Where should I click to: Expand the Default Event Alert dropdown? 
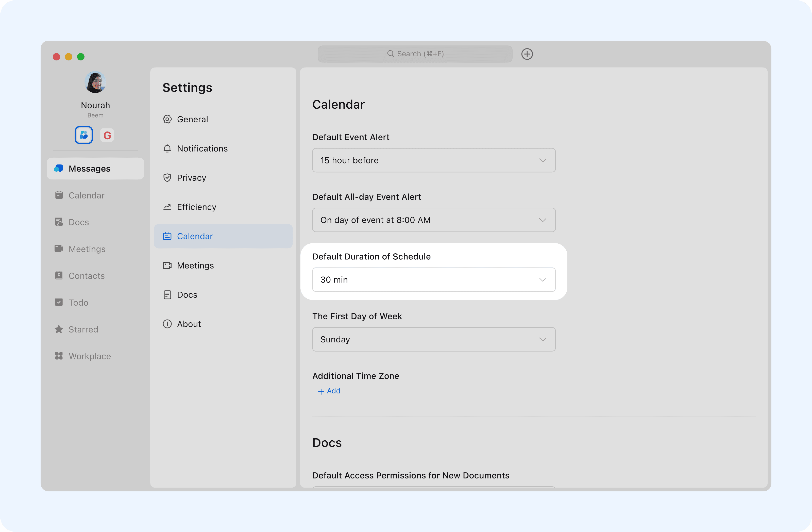434,160
